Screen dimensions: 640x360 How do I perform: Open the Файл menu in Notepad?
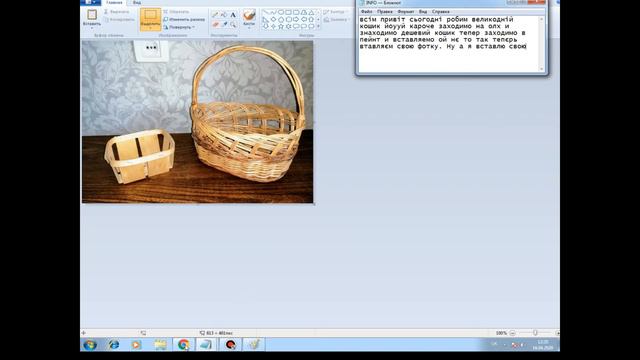pyautogui.click(x=367, y=11)
